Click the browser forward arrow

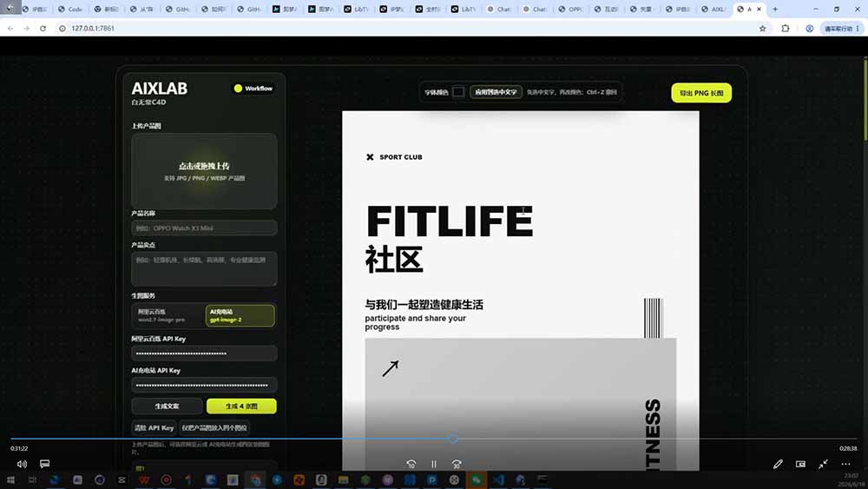(27, 29)
